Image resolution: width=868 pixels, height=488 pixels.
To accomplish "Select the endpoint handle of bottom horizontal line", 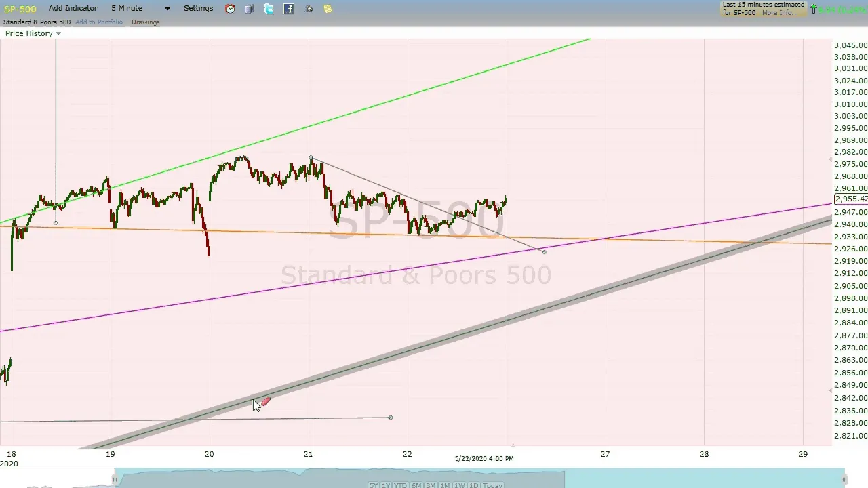I will click(x=391, y=418).
